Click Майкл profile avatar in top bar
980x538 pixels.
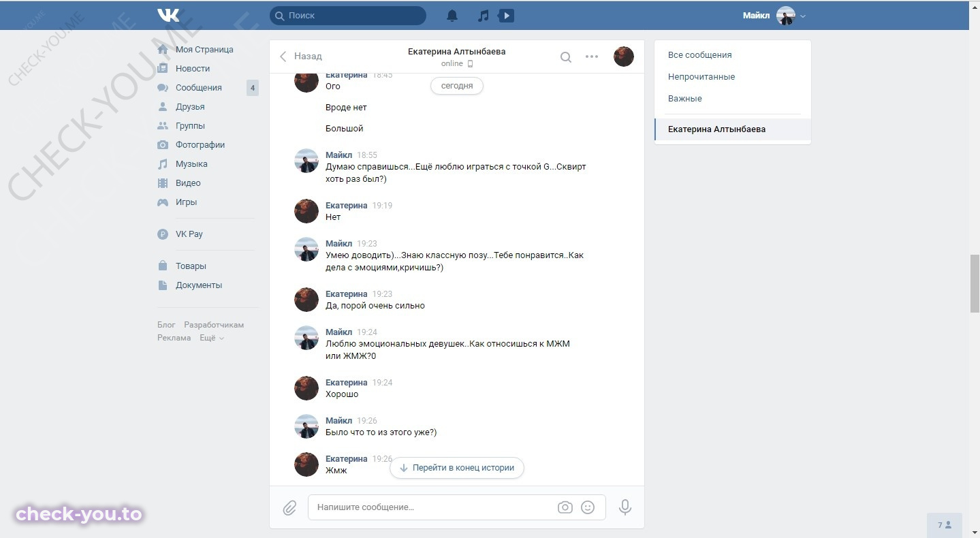click(786, 16)
